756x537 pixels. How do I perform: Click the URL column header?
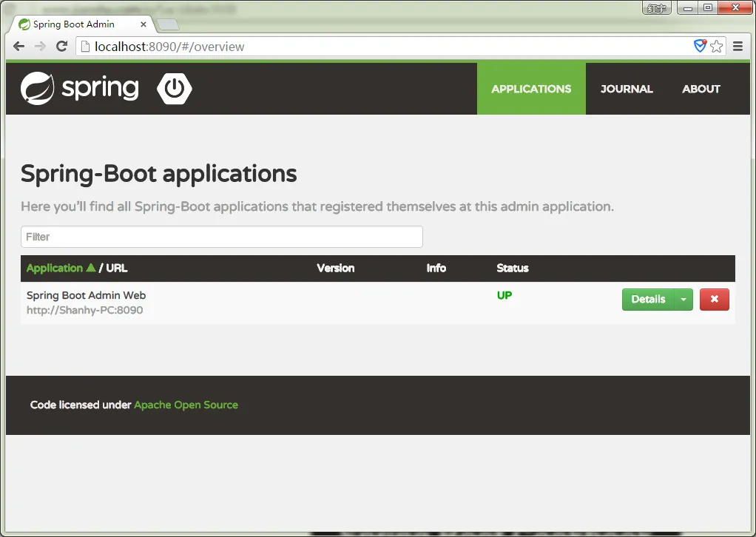pyautogui.click(x=117, y=268)
